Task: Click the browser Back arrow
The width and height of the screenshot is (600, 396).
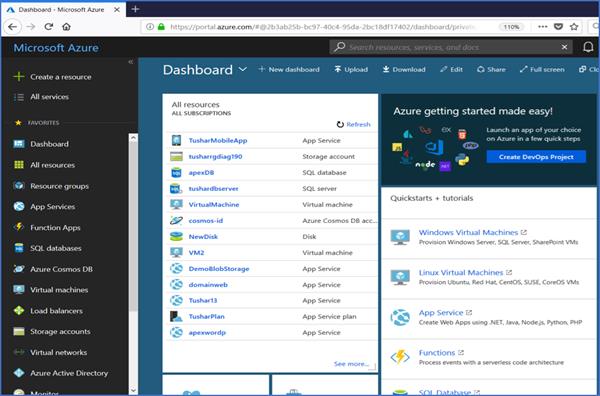Action: tap(13, 27)
